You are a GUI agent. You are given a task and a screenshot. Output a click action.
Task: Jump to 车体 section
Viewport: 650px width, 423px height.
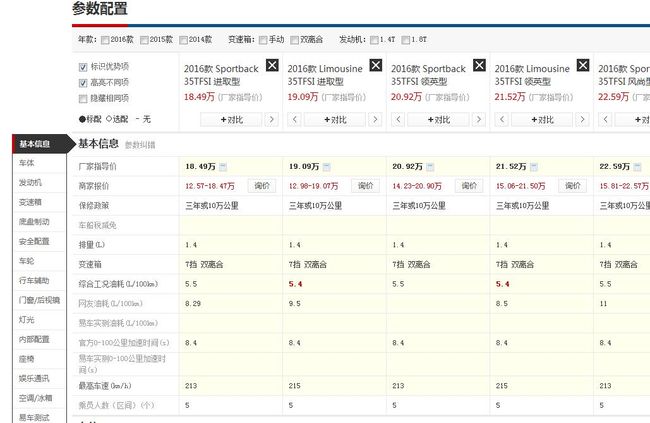[x=39, y=163]
